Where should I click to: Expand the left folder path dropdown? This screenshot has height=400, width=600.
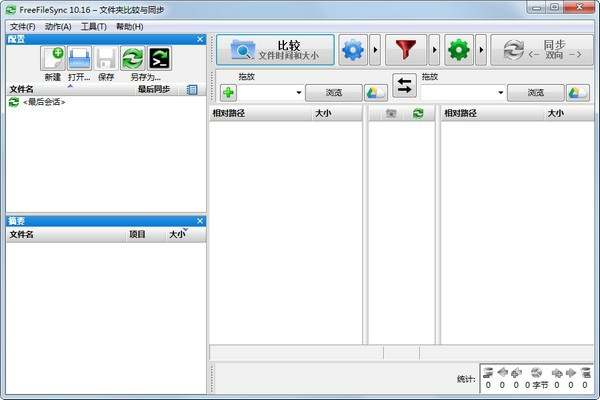[299, 93]
